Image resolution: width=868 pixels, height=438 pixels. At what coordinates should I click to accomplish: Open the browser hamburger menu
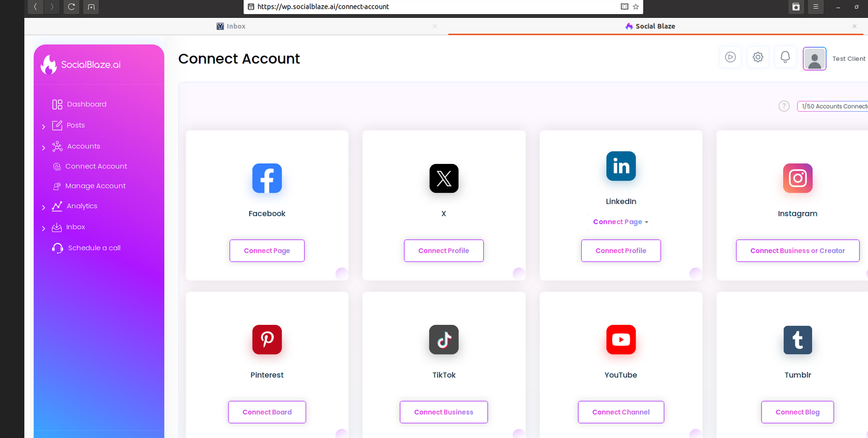pos(816,7)
